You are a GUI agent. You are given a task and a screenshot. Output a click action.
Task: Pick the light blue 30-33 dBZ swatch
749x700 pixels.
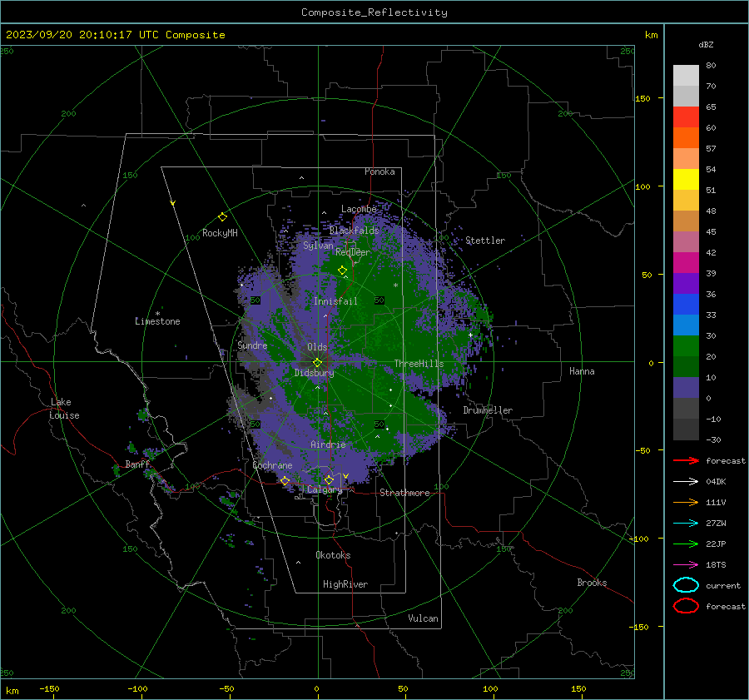(x=686, y=325)
